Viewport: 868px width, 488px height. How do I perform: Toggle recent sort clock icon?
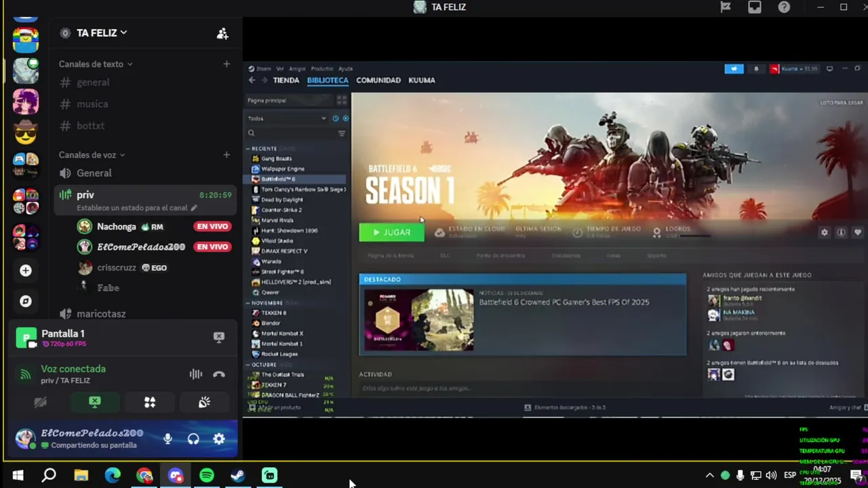pos(335,118)
